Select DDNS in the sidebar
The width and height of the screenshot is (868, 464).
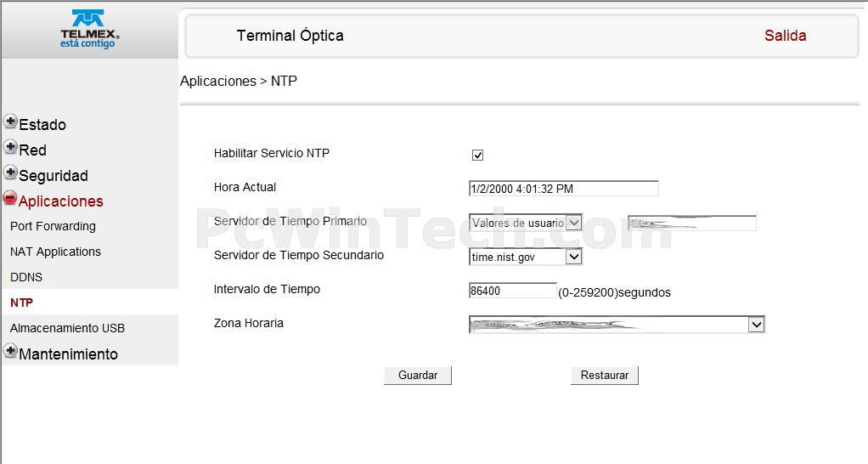(x=26, y=278)
